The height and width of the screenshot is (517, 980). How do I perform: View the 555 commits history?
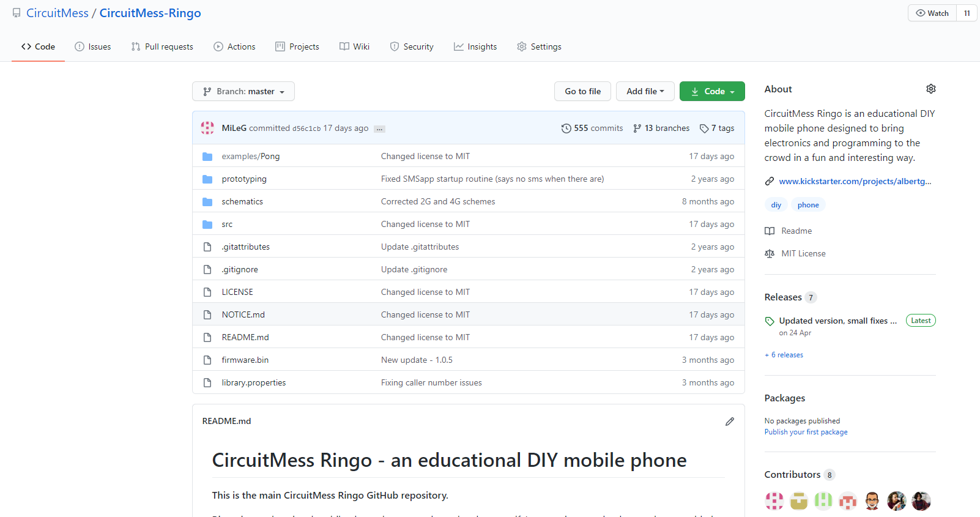coord(592,128)
